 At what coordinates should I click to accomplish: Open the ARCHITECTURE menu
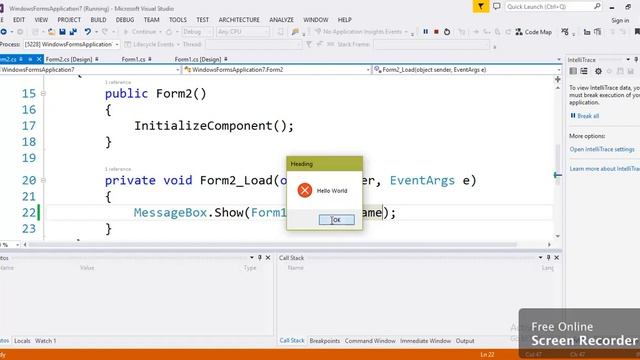pos(239,20)
